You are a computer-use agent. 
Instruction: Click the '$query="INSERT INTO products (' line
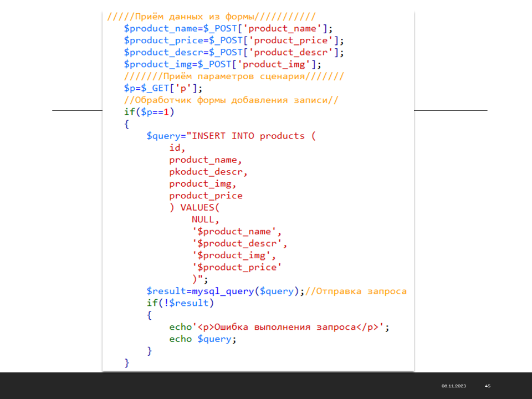click(x=231, y=136)
